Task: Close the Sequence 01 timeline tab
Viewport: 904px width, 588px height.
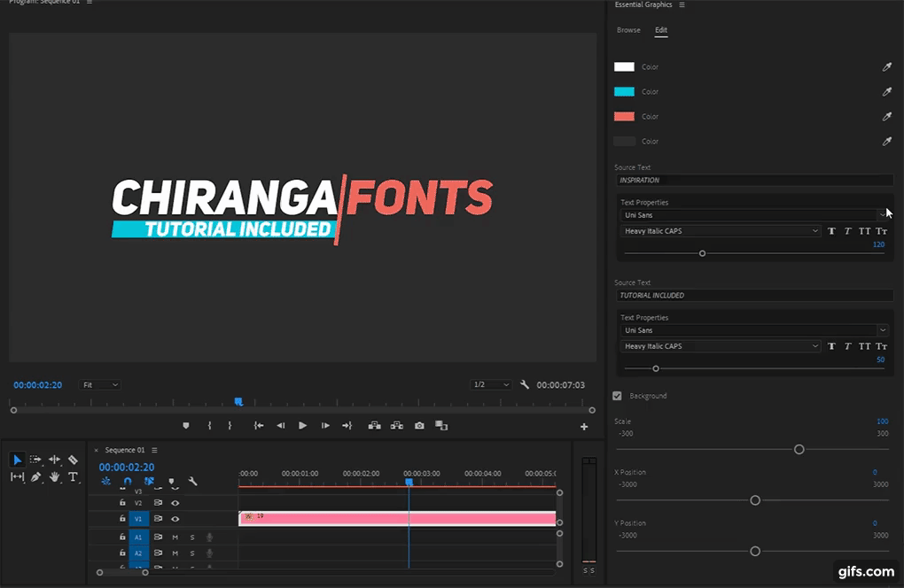Action: (97, 451)
